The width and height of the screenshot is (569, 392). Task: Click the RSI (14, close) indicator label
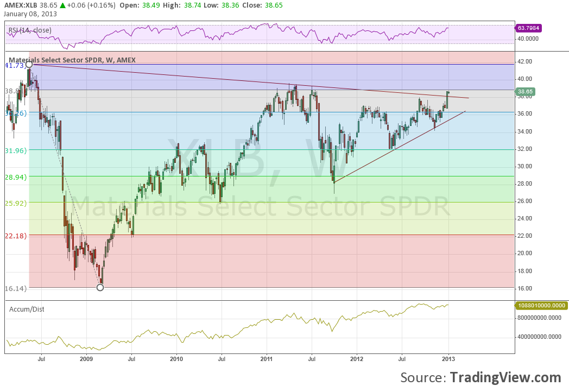(30, 30)
